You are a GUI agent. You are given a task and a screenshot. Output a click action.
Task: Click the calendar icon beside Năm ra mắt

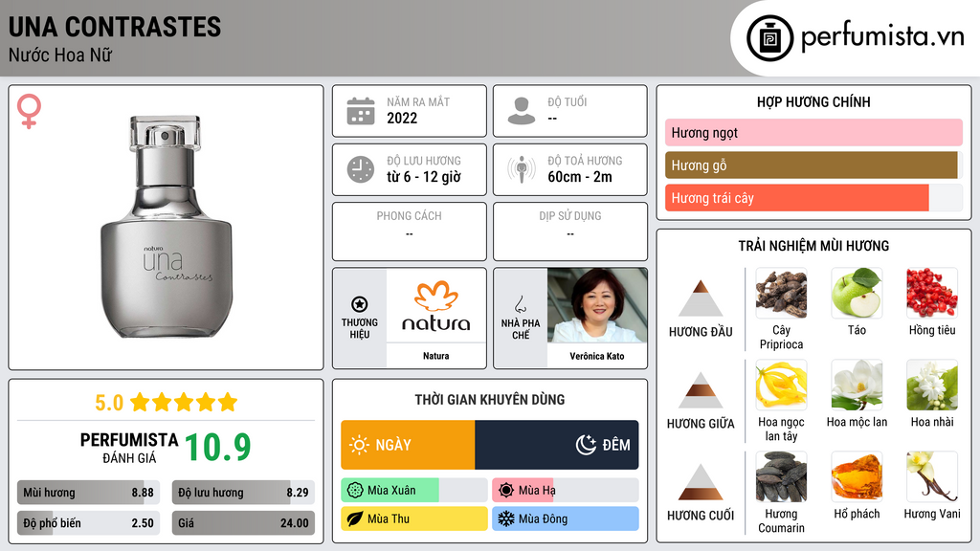coord(361,111)
